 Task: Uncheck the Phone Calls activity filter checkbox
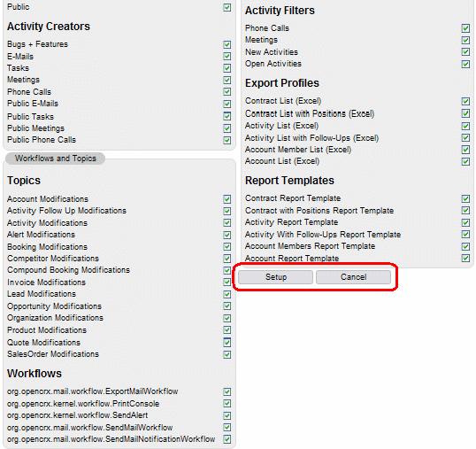click(465, 28)
